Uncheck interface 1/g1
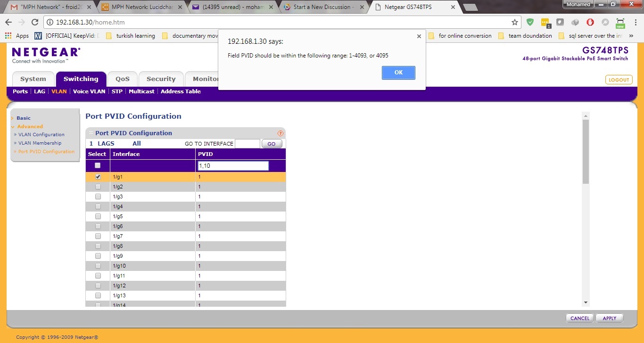Image resolution: width=644 pixels, height=343 pixels. click(x=98, y=177)
